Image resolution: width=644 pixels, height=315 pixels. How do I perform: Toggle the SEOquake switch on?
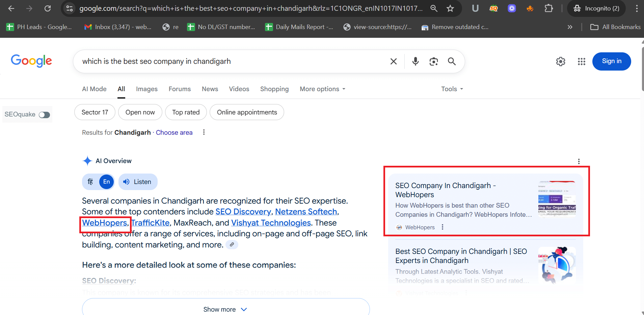(44, 115)
